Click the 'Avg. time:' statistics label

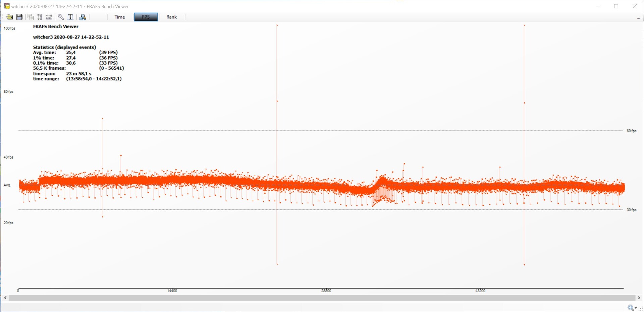[45, 53]
